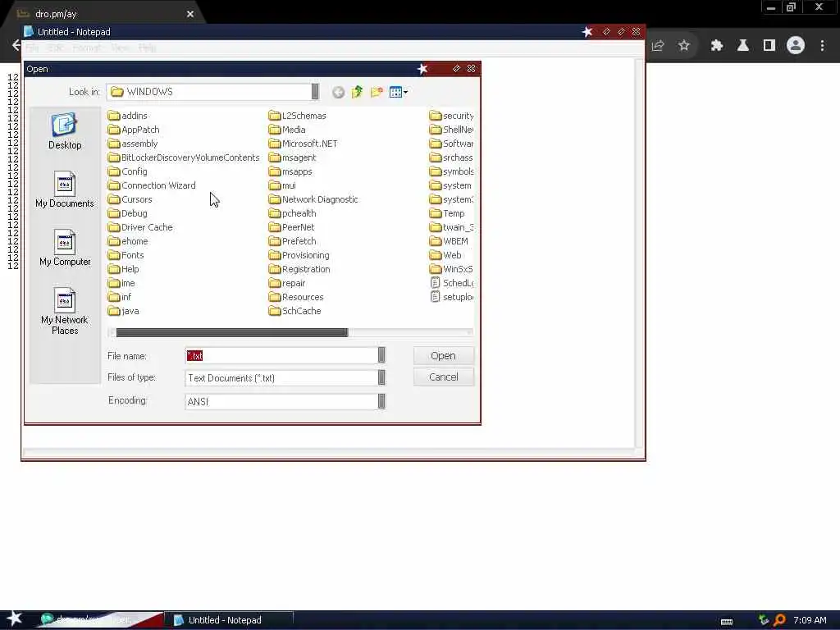
Task: Select the Registration folder
Action: point(299,269)
